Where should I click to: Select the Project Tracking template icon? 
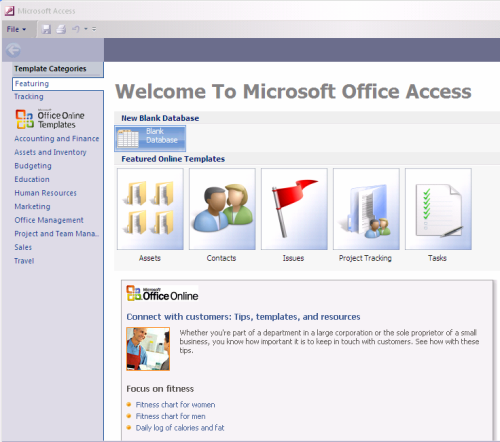366,209
